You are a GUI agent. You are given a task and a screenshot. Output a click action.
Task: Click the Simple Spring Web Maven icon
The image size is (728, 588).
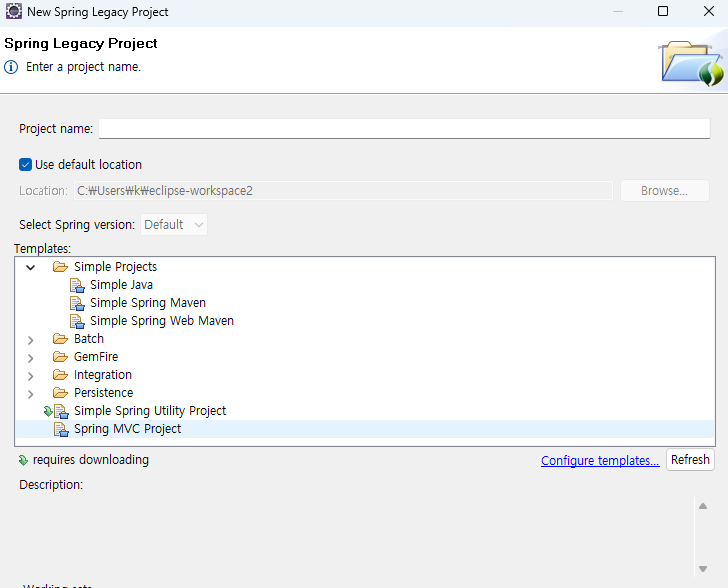pos(77,321)
